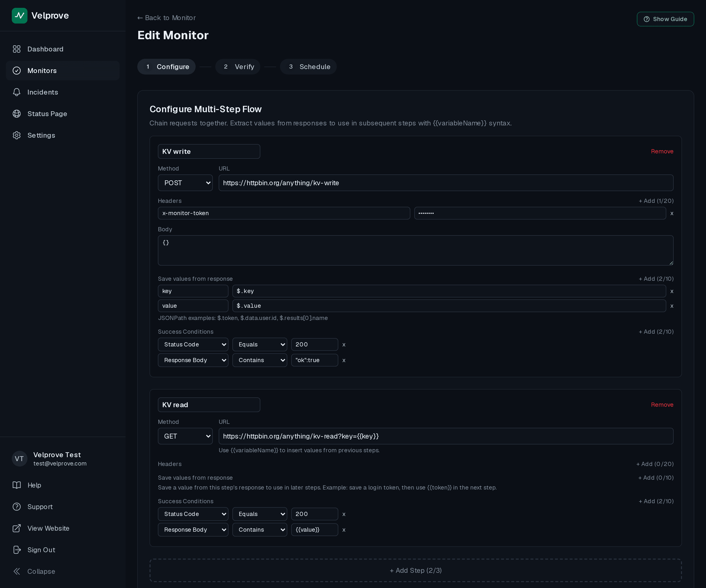Open KV write Contains operator dropdown

(x=260, y=360)
